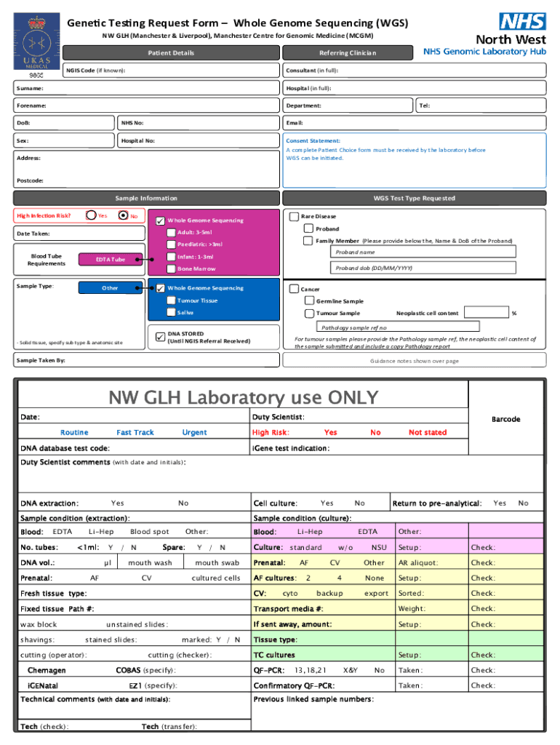Click the blue Other sample type button
The width and height of the screenshot is (560, 745).
click(x=110, y=288)
